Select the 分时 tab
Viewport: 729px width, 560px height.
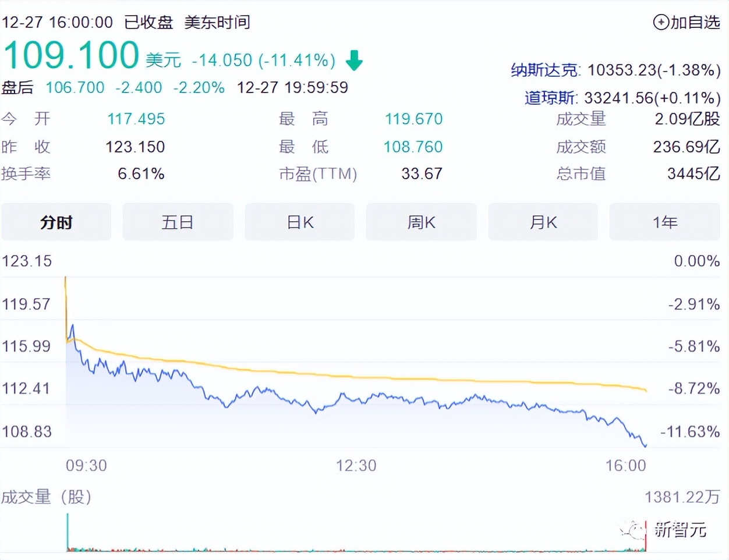coord(56,222)
